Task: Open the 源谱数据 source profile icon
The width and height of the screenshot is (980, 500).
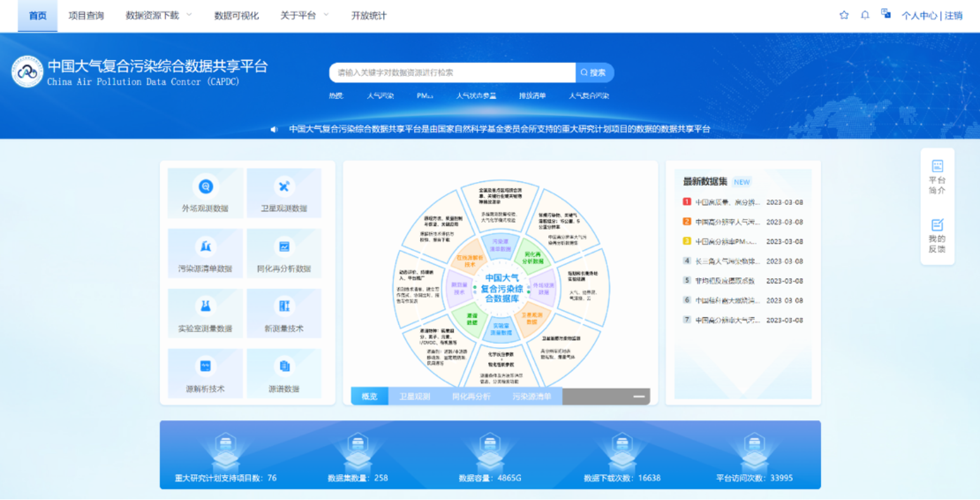Action: (x=284, y=373)
